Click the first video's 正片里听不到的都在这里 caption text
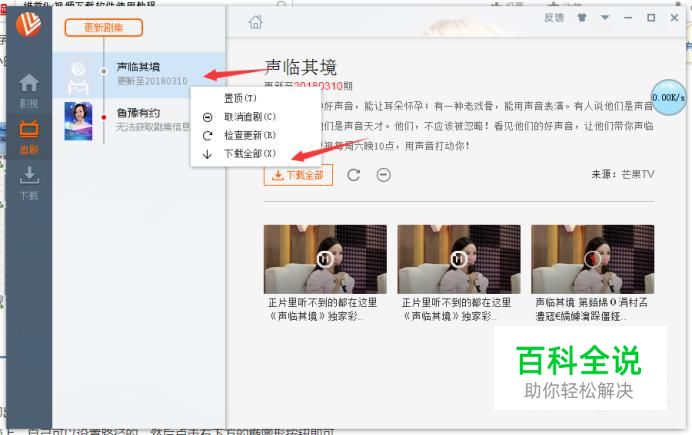This screenshot has width=692, height=435. (323, 309)
